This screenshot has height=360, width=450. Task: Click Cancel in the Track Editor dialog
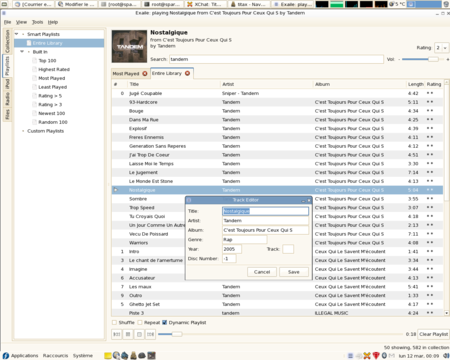click(262, 272)
